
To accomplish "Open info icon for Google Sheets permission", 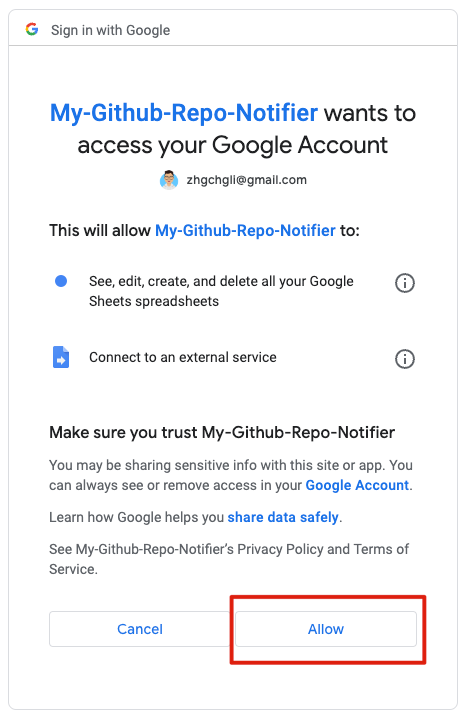I will point(405,283).
